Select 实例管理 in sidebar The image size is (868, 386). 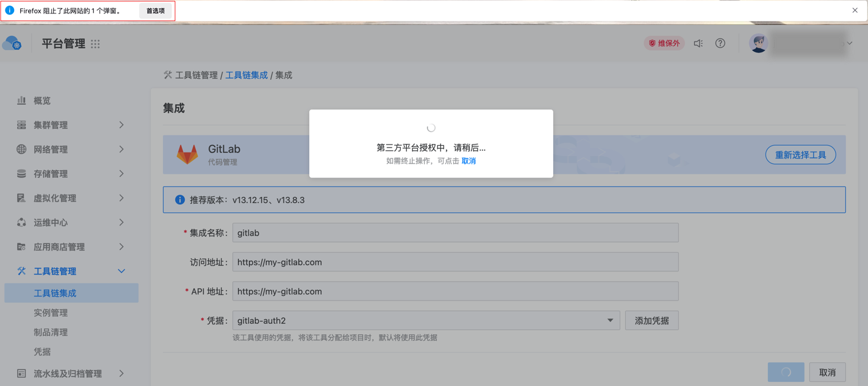[x=51, y=313]
